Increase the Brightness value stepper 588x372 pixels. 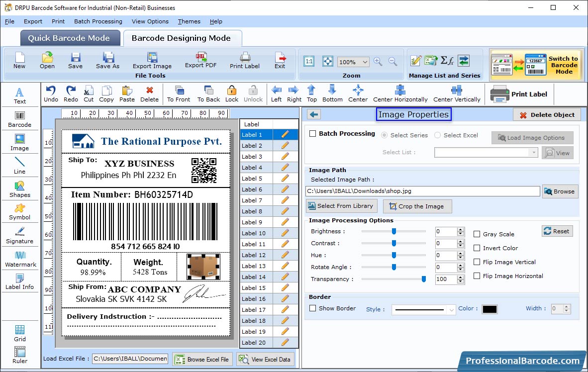click(x=461, y=229)
